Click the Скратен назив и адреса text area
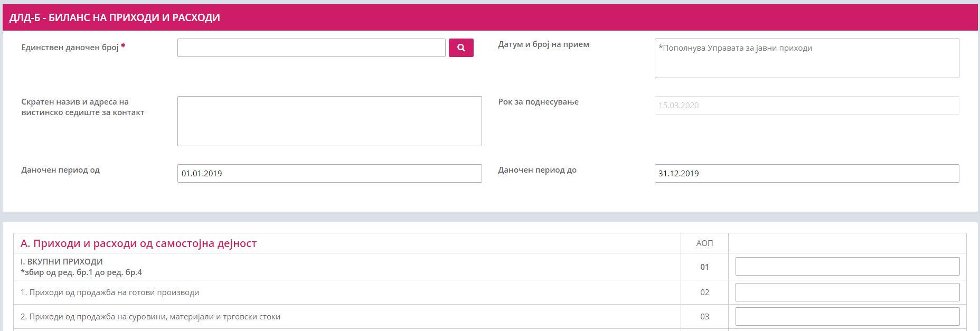 click(329, 121)
